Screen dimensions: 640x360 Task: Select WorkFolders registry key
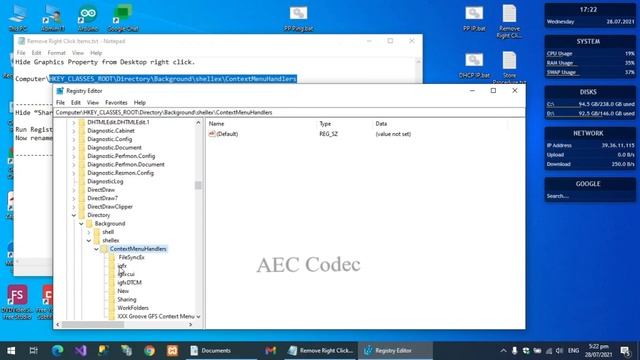(x=133, y=308)
